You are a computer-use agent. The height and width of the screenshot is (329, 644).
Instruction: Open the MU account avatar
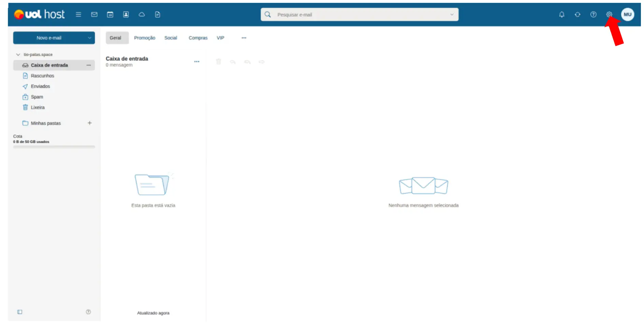coord(627,14)
